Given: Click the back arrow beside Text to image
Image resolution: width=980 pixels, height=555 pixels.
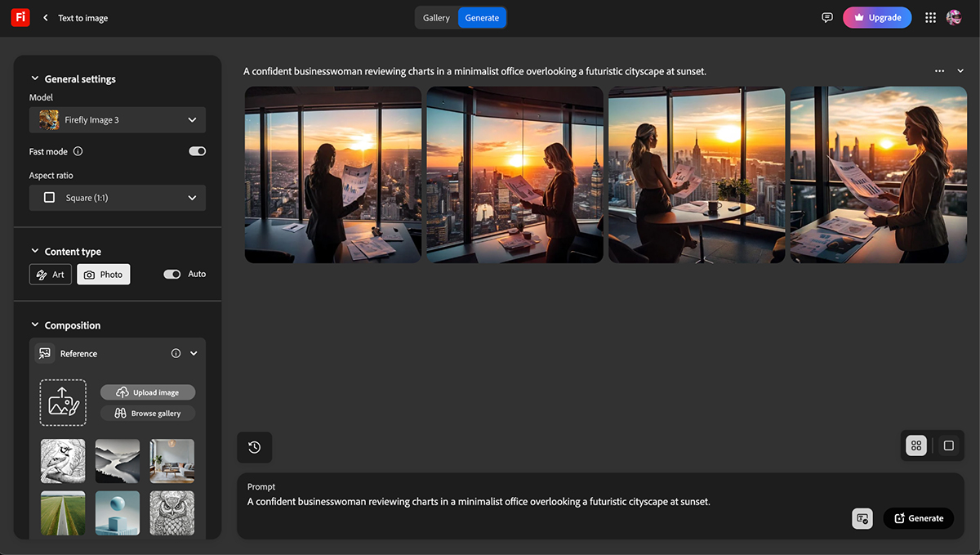Looking at the screenshot, I should click(45, 17).
